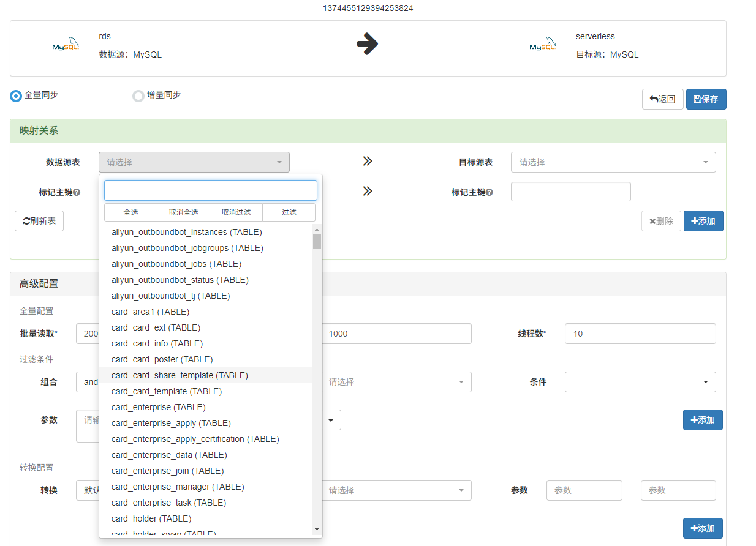Select the 增量同步 radio option
756x546 pixels.
(138, 95)
